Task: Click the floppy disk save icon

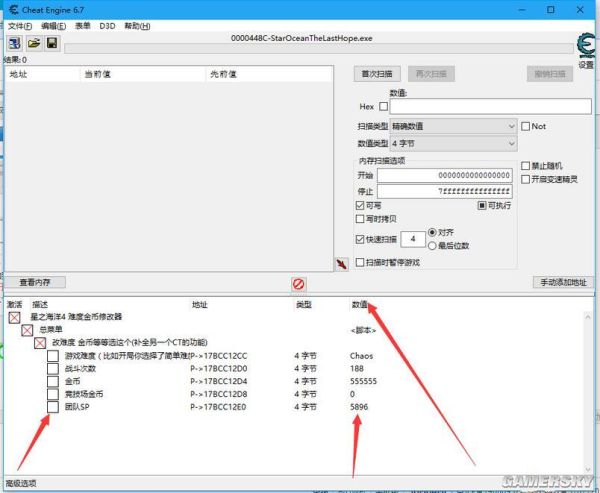Action: point(52,43)
